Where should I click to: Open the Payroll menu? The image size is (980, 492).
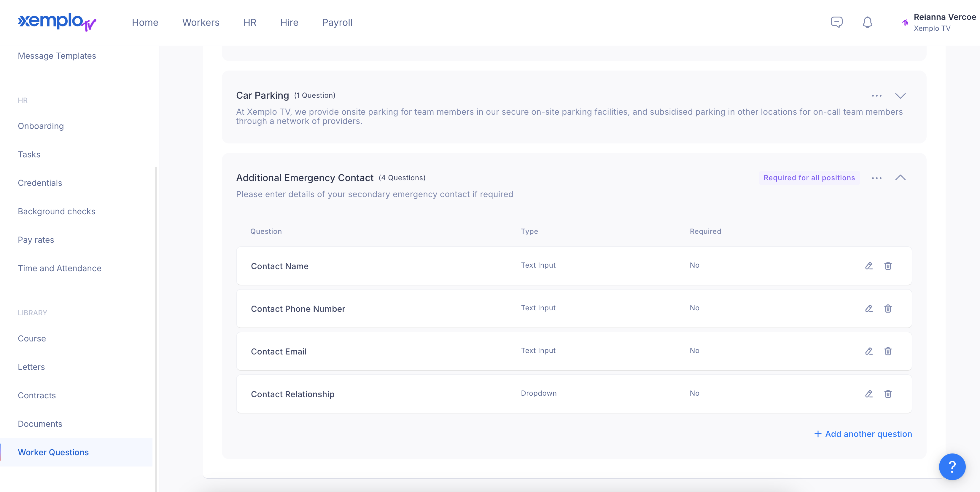337,23
